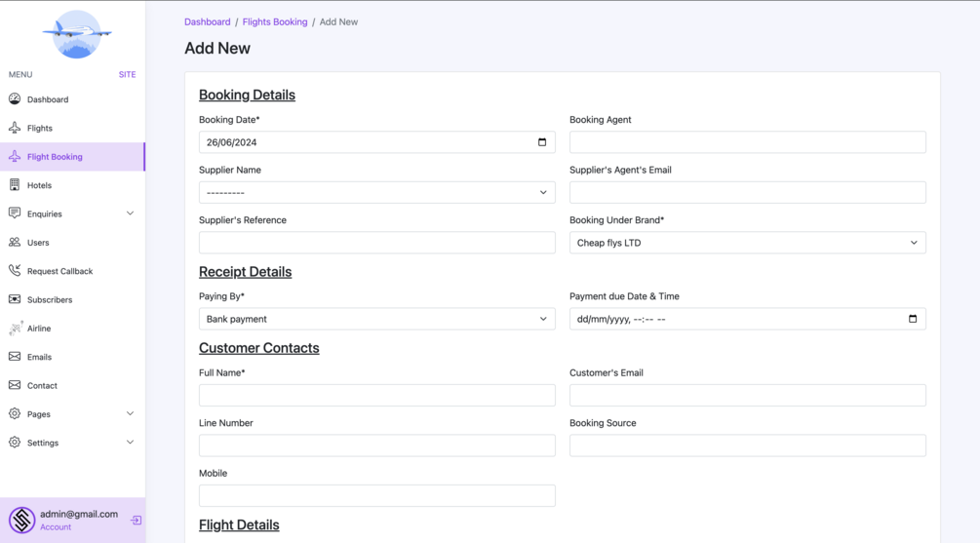Click the logout icon beside admin account
Image resolution: width=980 pixels, height=543 pixels.
136,520
